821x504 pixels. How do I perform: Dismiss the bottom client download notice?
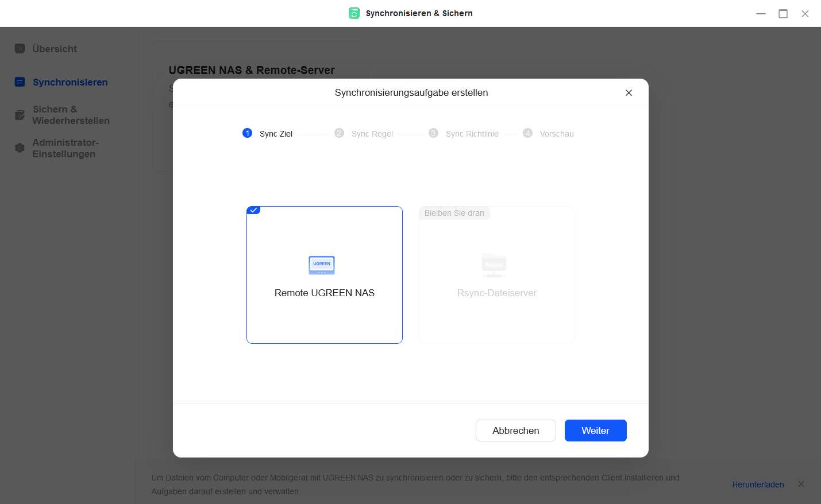801,484
